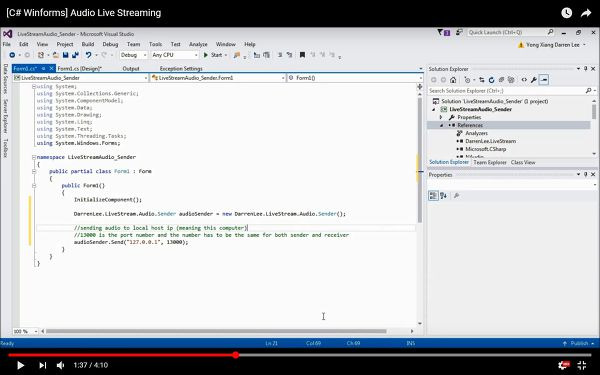
Task: Click the Save icon in the toolbar
Action: coord(65,55)
